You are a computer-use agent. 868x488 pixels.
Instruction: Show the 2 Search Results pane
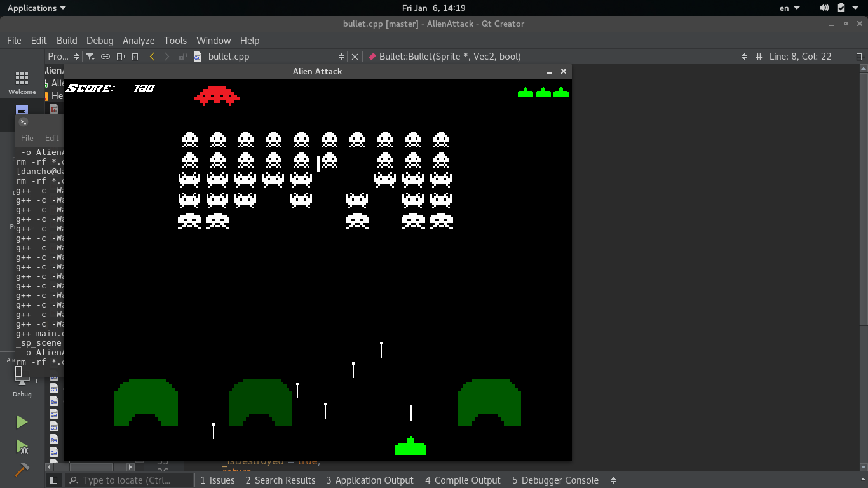click(x=280, y=480)
